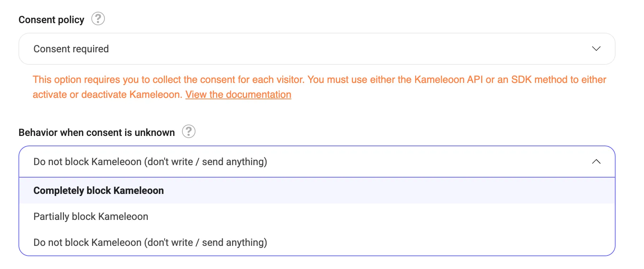Open help icon for unknown consent behavior

tap(189, 131)
